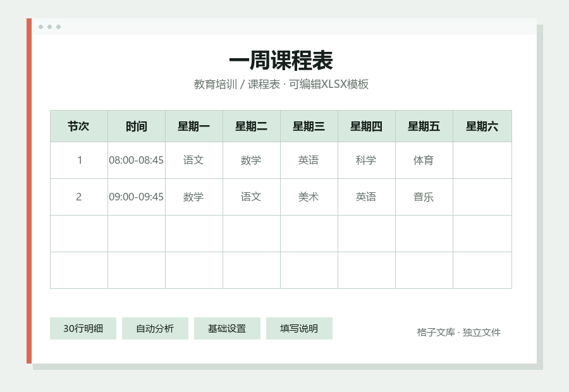Open the 30行明细 tab
Viewport: 569px width, 392px height.
click(83, 329)
